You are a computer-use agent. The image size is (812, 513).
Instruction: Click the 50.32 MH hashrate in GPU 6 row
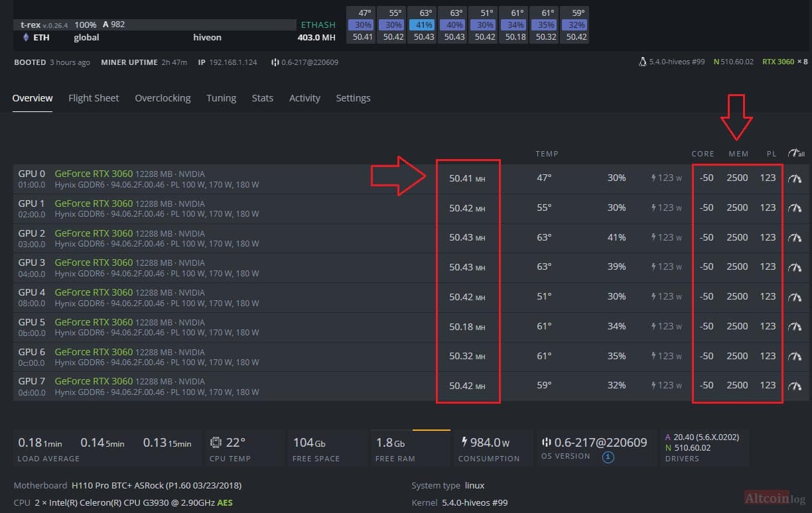467,356
